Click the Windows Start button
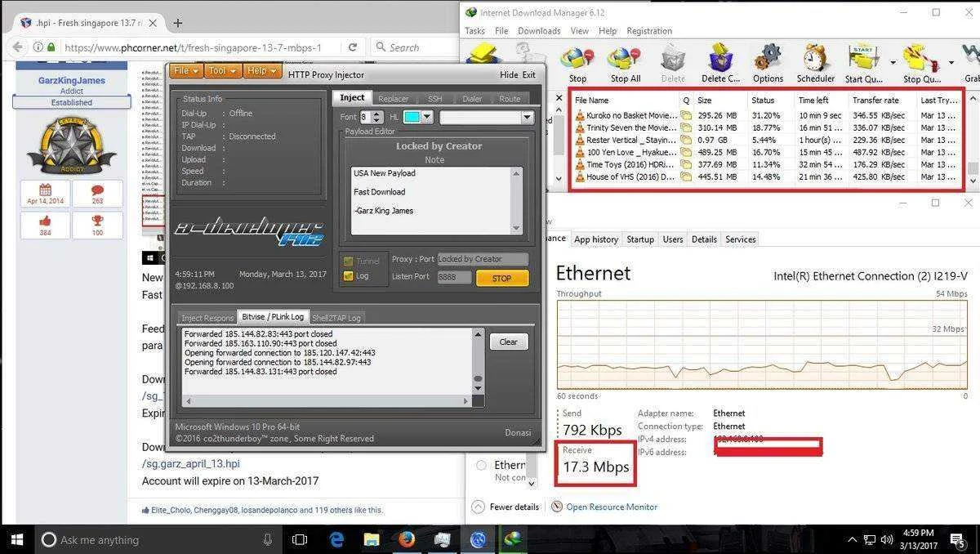Viewport: 980px width, 554px height. (17, 539)
